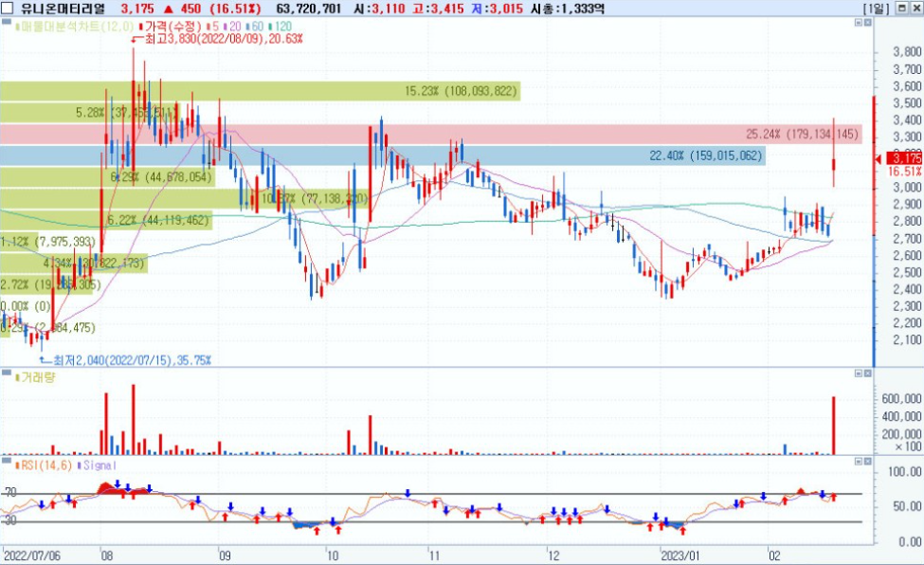
Task: Close the 거래량 volume pane
Action: coord(867,374)
